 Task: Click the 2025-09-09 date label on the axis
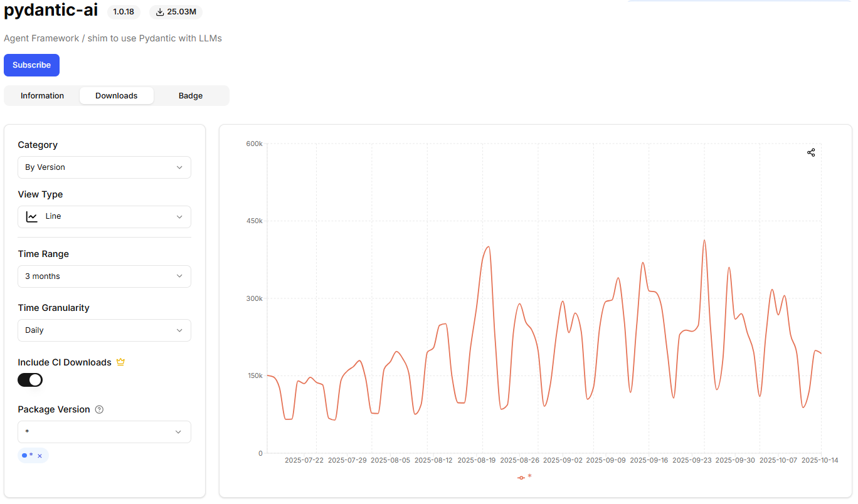(x=606, y=460)
